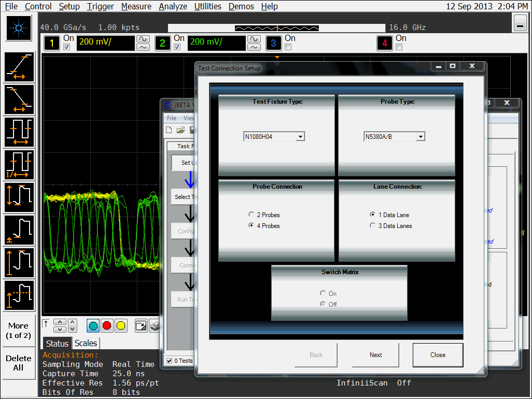
Task: Click the frequency measurement icon
Action: pos(19,164)
